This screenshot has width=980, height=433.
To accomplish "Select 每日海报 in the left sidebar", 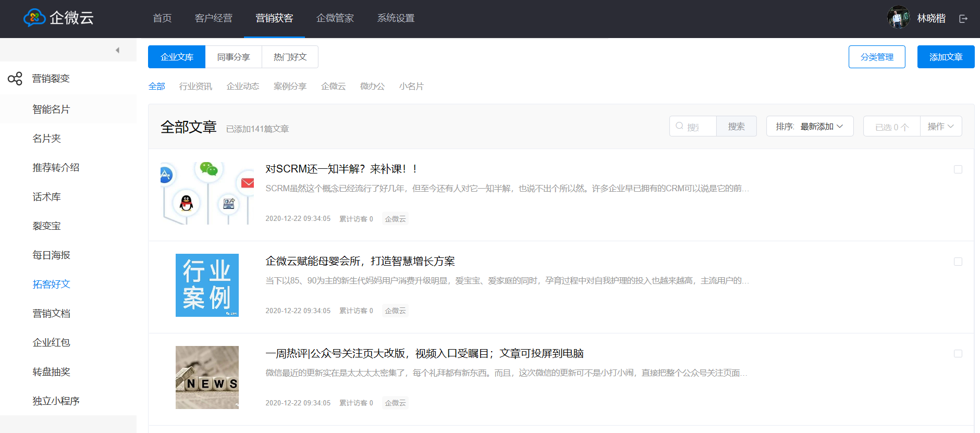I will point(51,255).
